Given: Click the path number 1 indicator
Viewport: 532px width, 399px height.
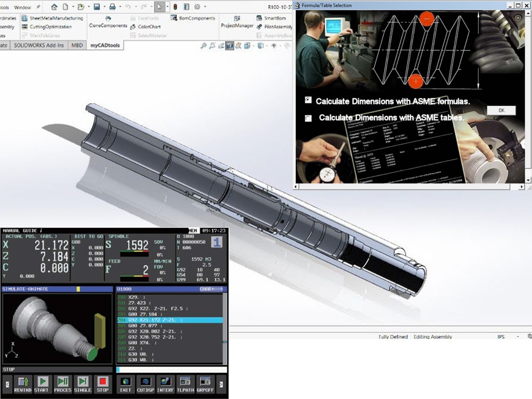Looking at the screenshot, I should point(217,242).
